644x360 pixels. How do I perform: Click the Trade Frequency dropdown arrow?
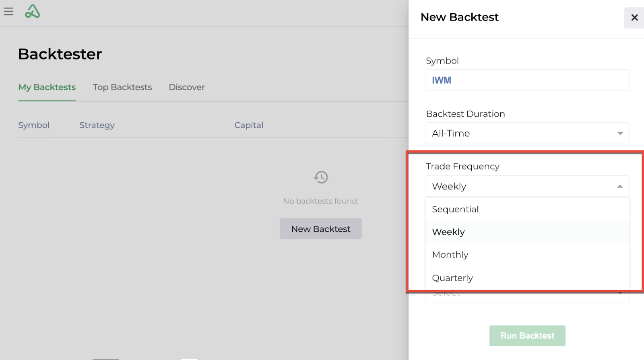620,186
